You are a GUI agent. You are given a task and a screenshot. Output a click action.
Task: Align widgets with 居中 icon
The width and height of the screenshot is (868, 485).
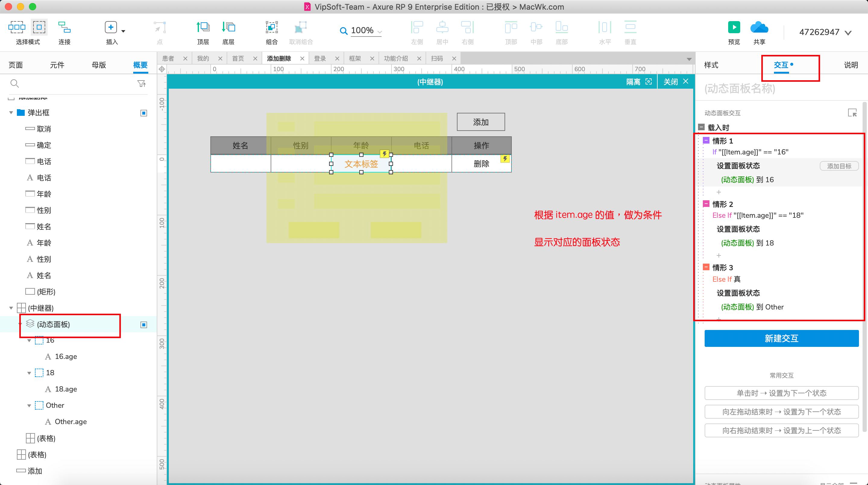click(442, 27)
